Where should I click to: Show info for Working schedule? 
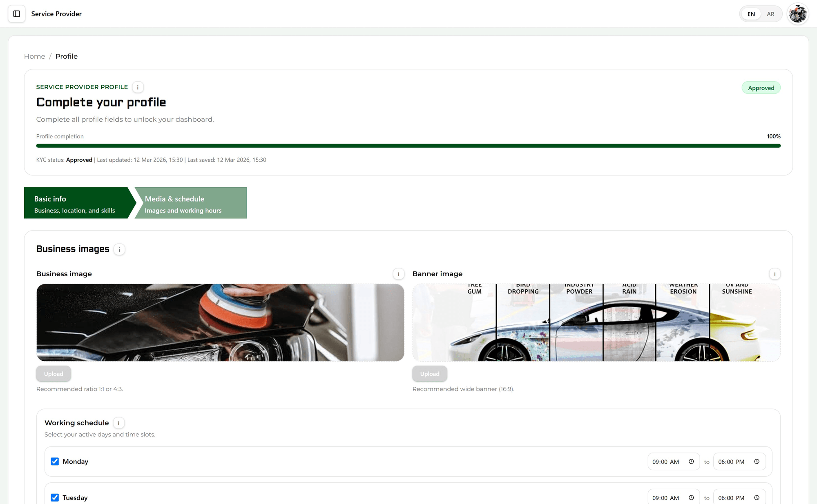pyautogui.click(x=119, y=423)
